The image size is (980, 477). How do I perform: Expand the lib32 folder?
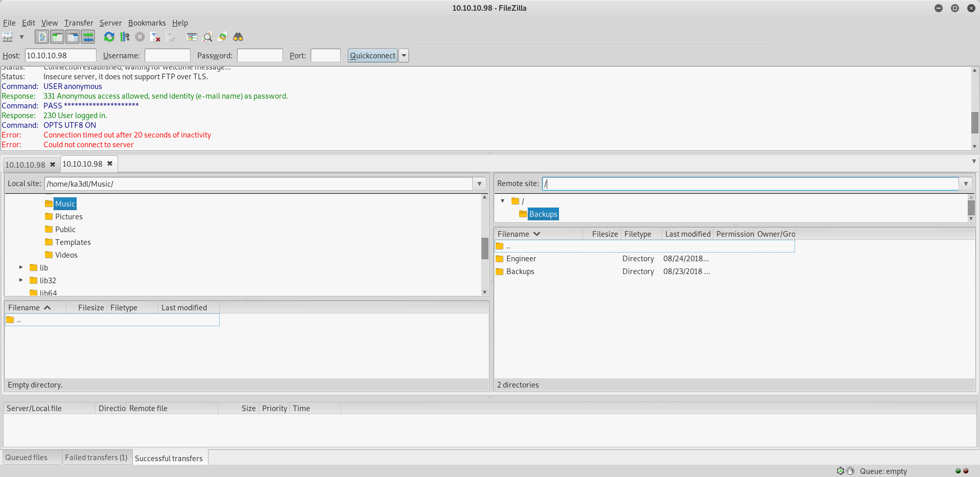21,280
